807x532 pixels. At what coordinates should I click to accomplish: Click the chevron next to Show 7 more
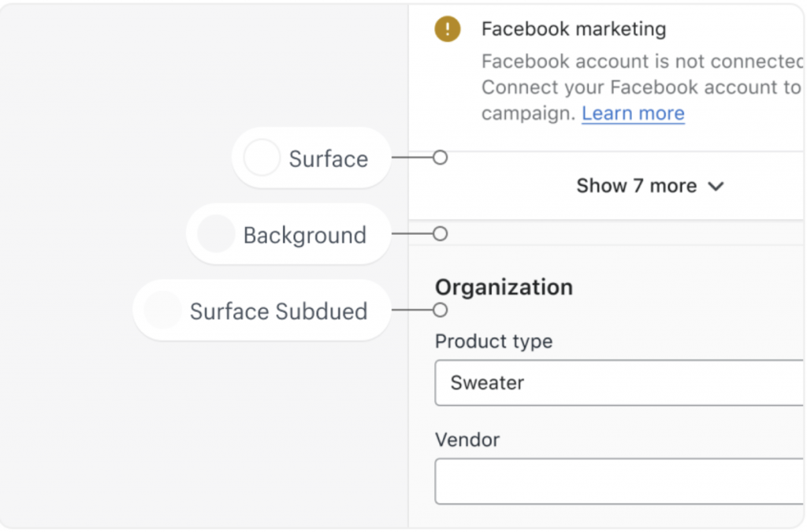(716, 187)
